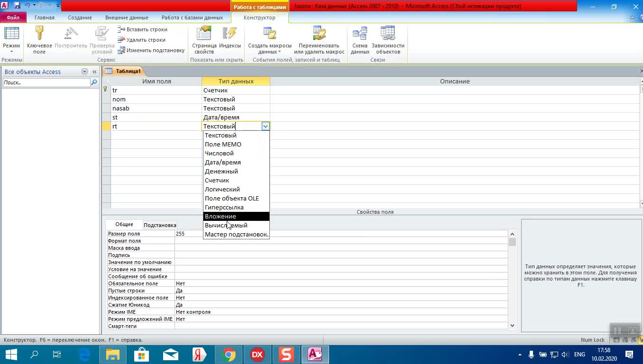The image size is (643, 364).
Task: Switch to the Главная ribbon tab
Action: [x=44, y=18]
